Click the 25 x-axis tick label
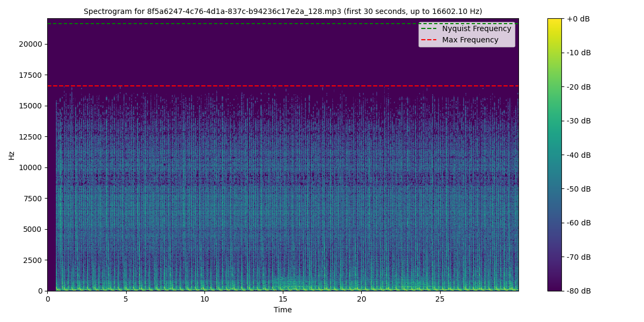 tap(440, 299)
